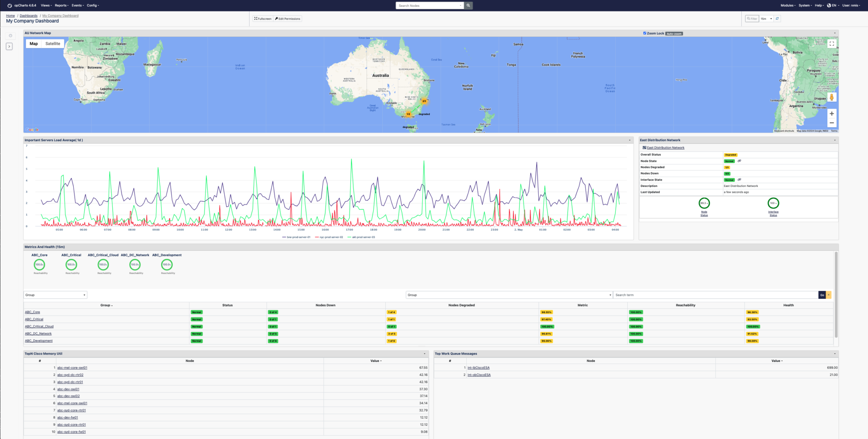Click the 2/3 orange map cluster marker
868x439 pixels.
pyautogui.click(x=424, y=101)
